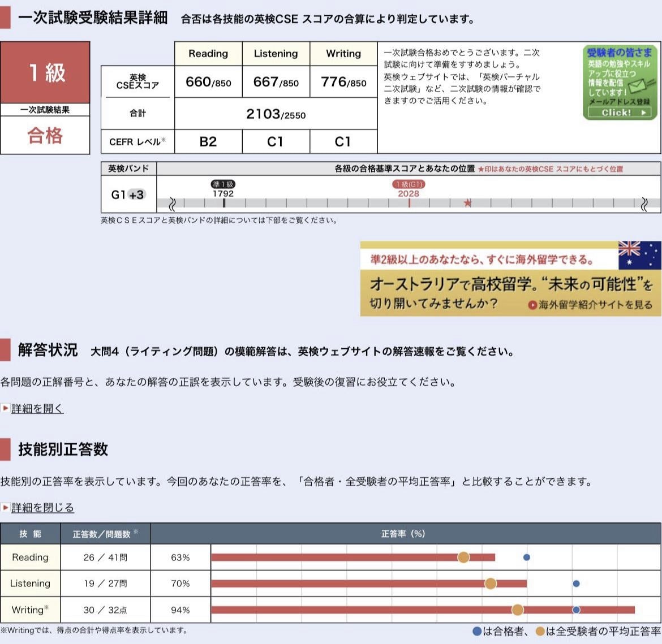
Task: Click the Reading skill row label
Action: (31, 557)
